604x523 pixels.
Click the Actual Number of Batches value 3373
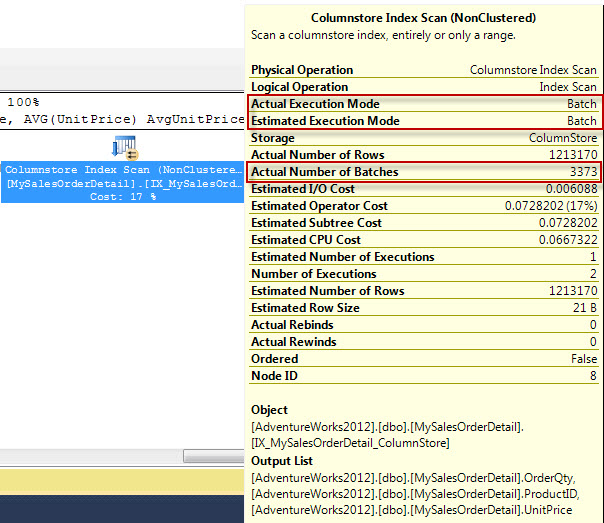(583, 172)
